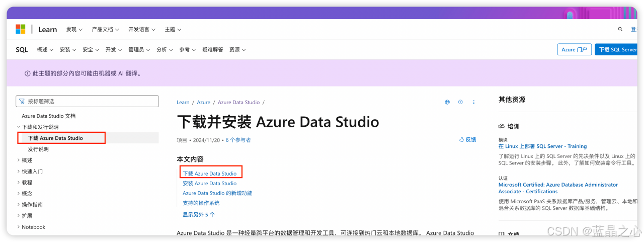Click the SQL product title

pyautogui.click(x=22, y=50)
